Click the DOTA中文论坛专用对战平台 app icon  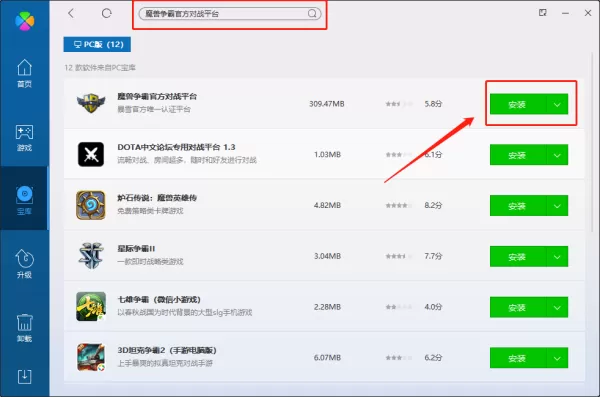pos(91,154)
